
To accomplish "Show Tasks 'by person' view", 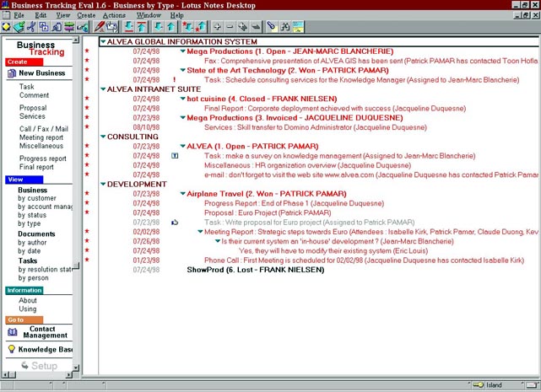I will 33,278.
